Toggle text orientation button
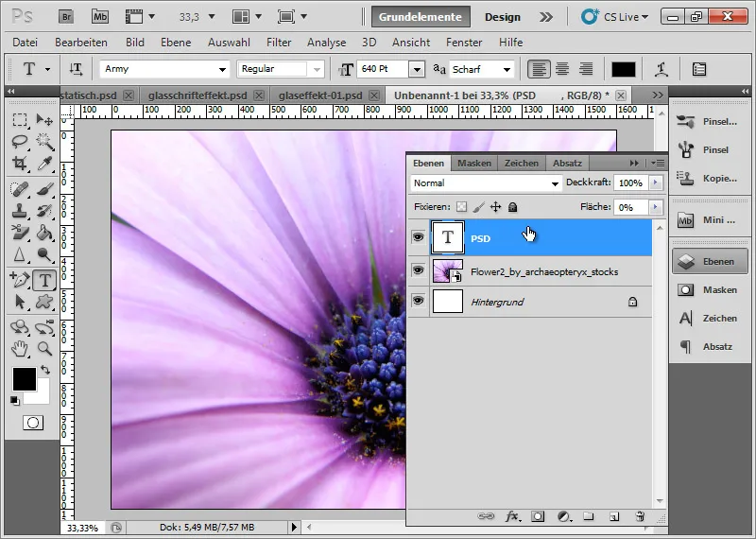Image resolution: width=756 pixels, height=539 pixels. (x=76, y=69)
